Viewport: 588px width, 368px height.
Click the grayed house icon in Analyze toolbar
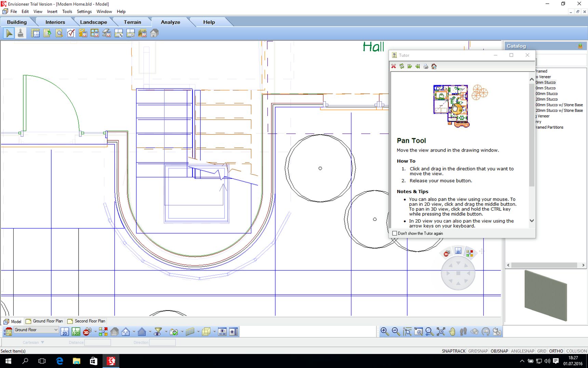[155, 33]
